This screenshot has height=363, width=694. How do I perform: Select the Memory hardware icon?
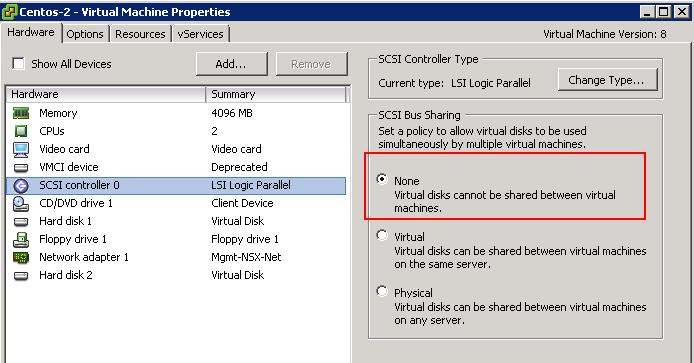pos(21,113)
